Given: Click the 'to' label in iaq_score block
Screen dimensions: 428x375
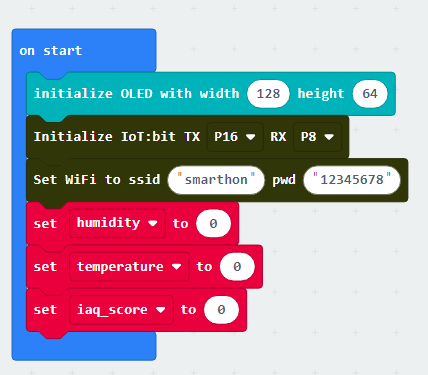Looking at the screenshot, I should [189, 310].
